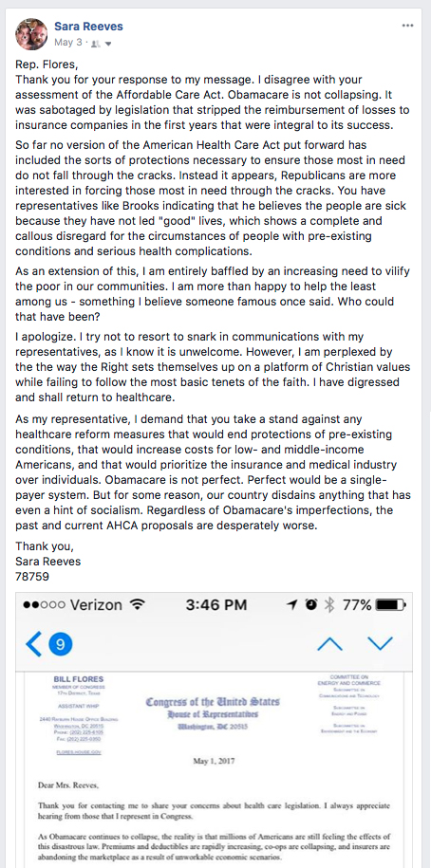Tap the location services arrow icon
The width and height of the screenshot is (431, 868).
(291, 604)
